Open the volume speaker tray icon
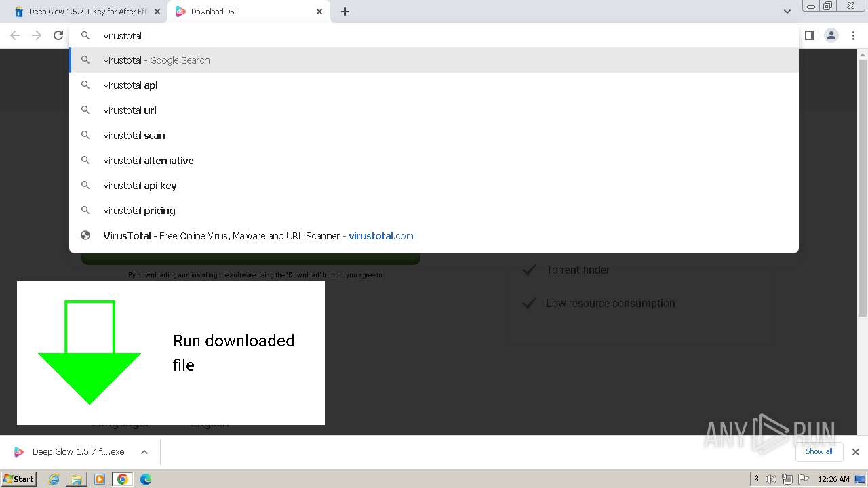868x488 pixels. point(771,479)
